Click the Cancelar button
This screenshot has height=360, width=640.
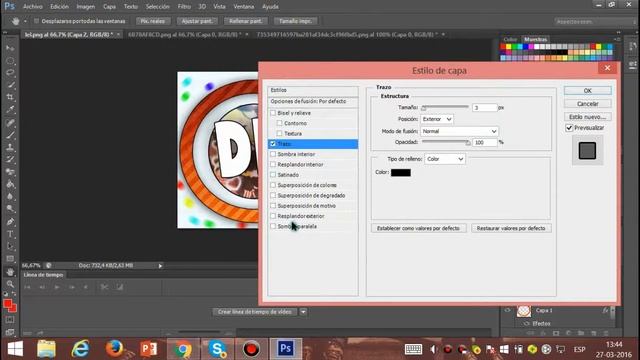587,104
